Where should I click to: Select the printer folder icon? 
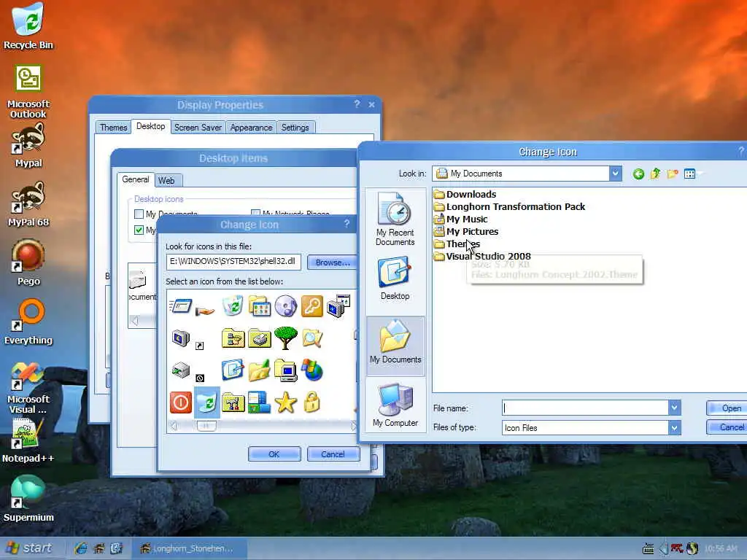[260, 338]
